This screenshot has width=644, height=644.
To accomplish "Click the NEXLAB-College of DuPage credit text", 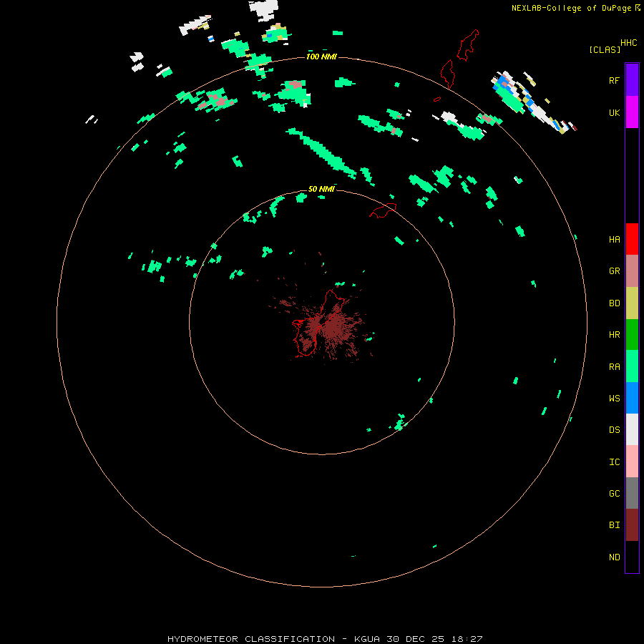I will point(571,8).
